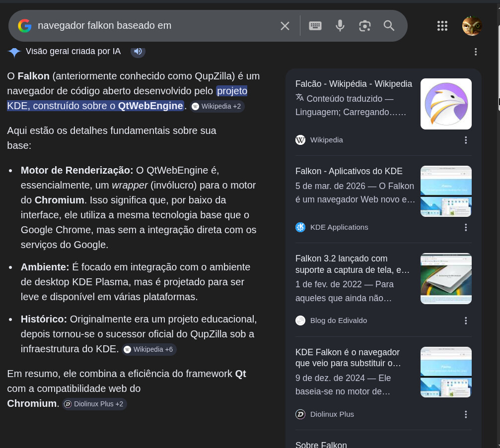Image resolution: width=500 pixels, height=448 pixels.
Task: Open the on-screen keyboard input tool
Action: point(315,26)
